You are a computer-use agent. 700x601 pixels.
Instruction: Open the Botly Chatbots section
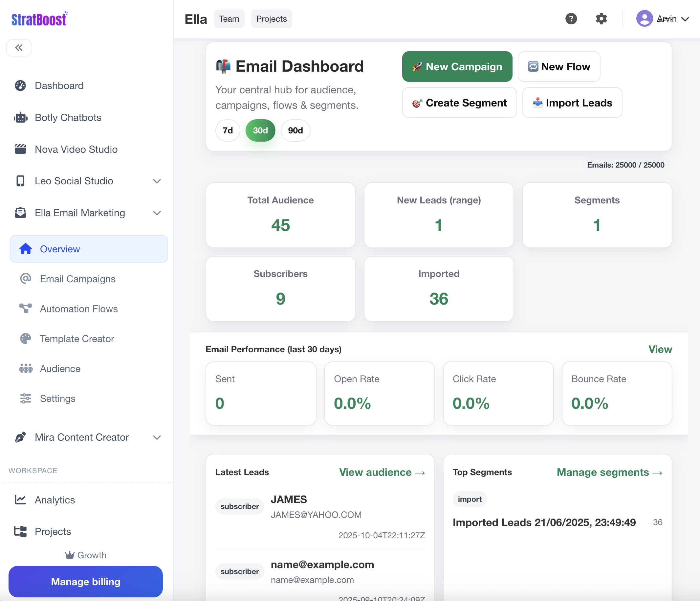click(x=68, y=117)
